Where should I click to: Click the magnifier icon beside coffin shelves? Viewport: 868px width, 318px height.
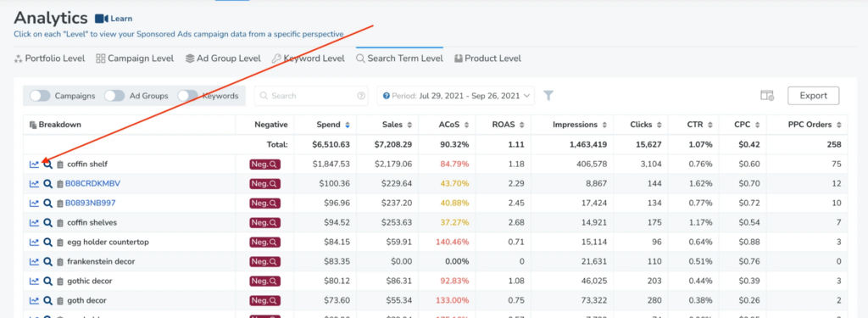48,223
